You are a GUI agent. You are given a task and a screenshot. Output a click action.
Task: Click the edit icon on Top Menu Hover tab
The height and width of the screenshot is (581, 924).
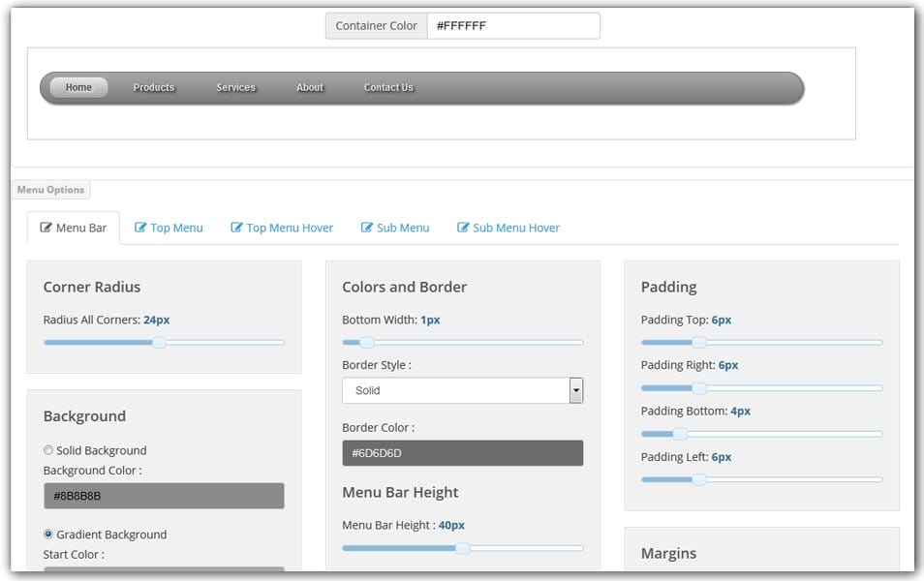tap(235, 228)
